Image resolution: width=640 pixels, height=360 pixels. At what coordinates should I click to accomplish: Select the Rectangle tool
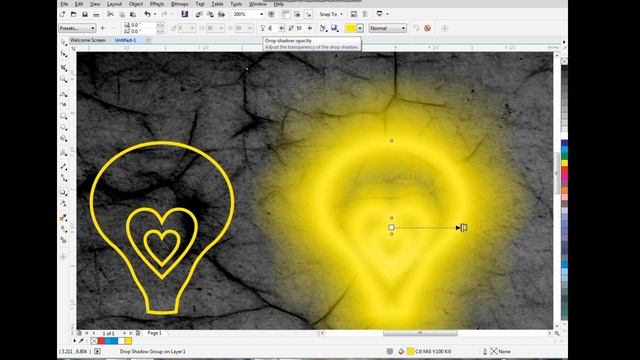tap(64, 116)
